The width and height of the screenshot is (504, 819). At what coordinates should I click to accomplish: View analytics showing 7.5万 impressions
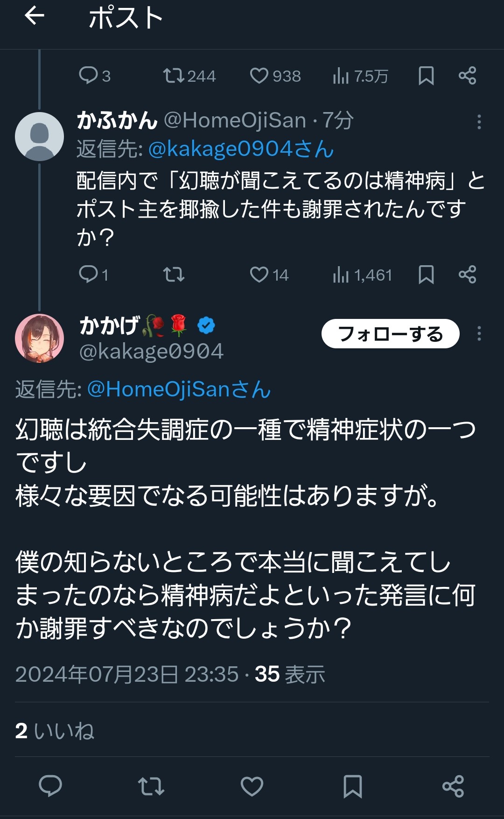[x=360, y=76]
